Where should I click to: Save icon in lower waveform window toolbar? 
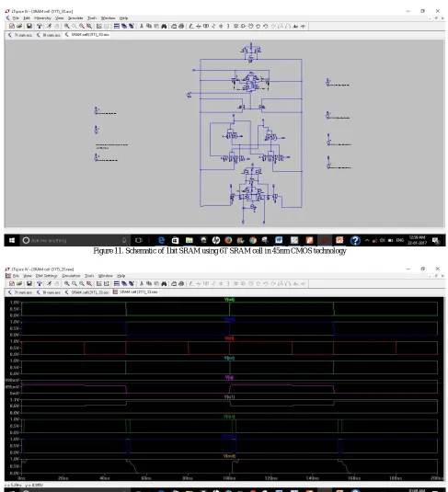29,283
